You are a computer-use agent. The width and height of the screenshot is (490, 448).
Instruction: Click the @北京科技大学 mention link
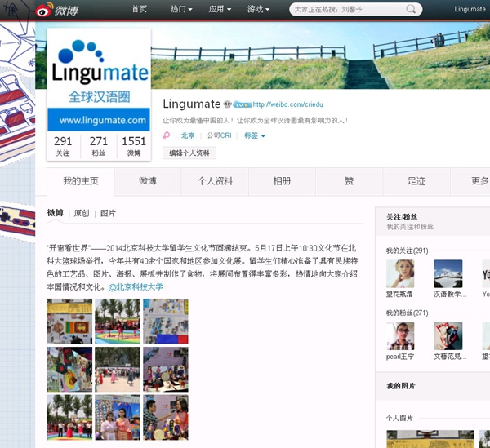tap(136, 287)
